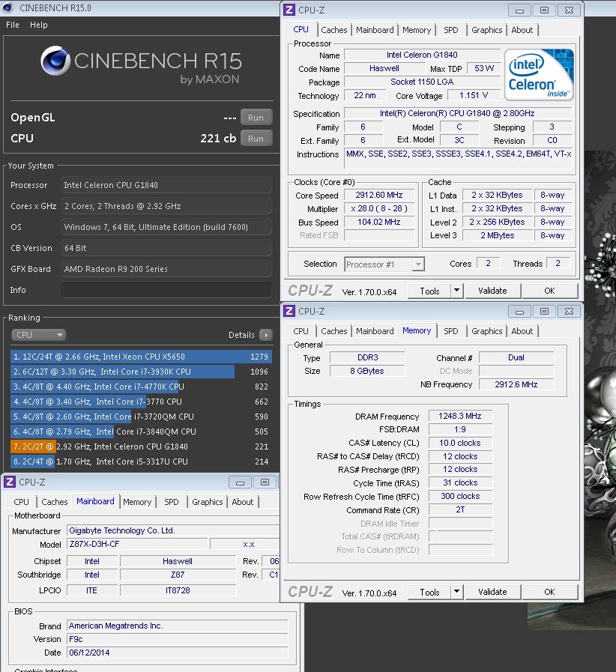616x672 pixels.
Task: Select ranking row Core i7-3930K CPU
Action: coord(141,372)
